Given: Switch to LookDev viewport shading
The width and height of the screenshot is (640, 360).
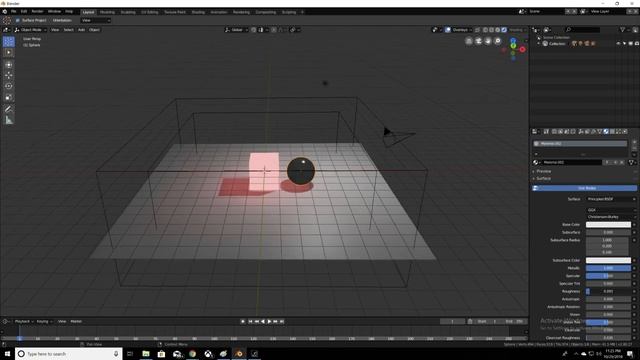Looking at the screenshot, I should pyautogui.click(x=498, y=30).
